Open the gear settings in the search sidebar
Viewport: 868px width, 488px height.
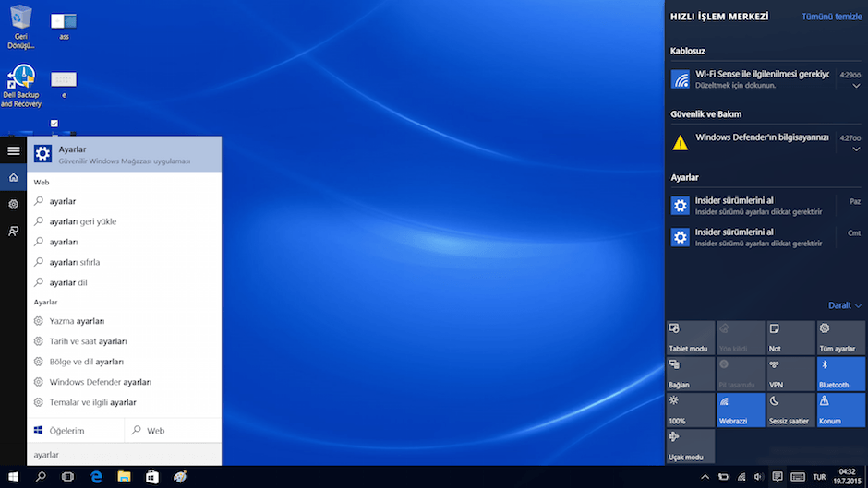pos(13,204)
